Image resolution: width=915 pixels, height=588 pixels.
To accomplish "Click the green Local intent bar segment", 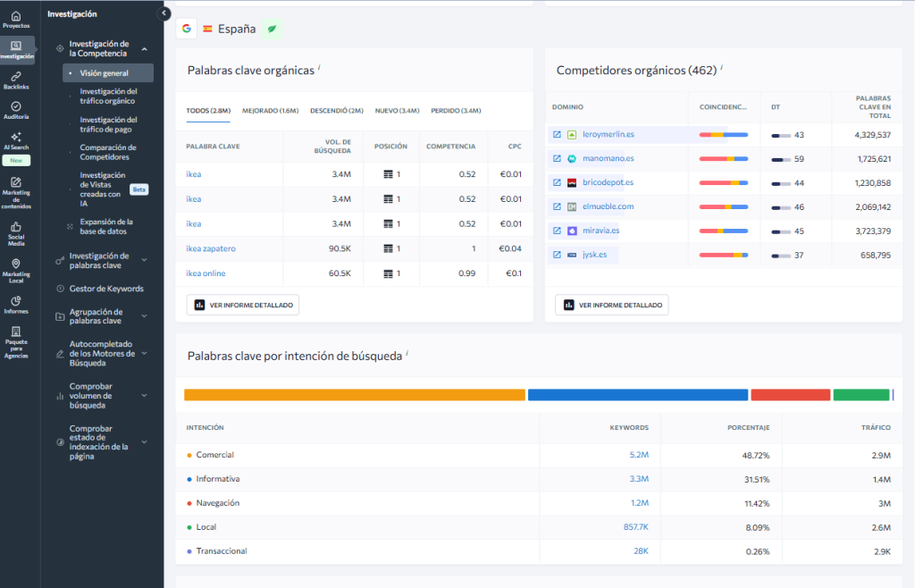I will click(x=861, y=395).
